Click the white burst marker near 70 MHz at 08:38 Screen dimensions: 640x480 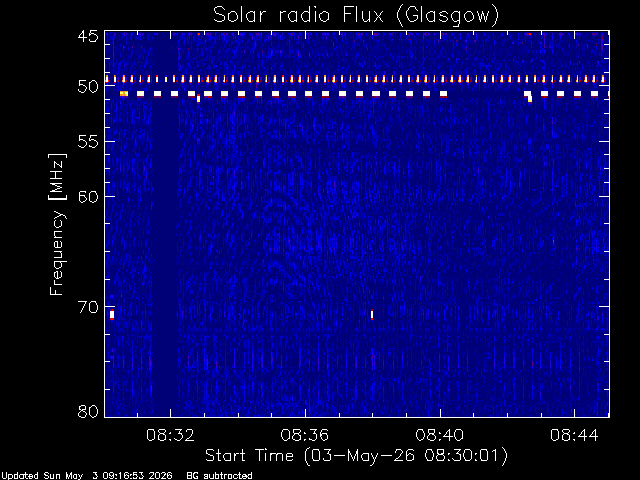(x=372, y=315)
